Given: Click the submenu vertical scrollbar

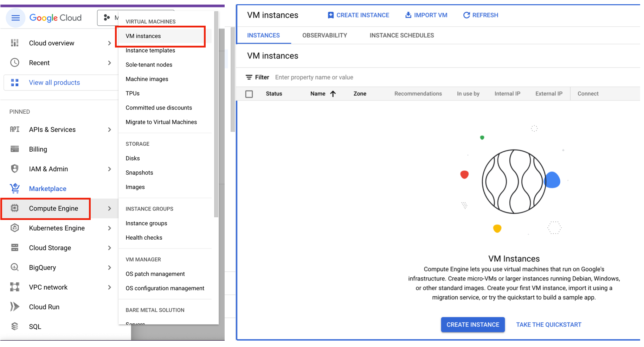Looking at the screenshot, I should pos(216,114).
